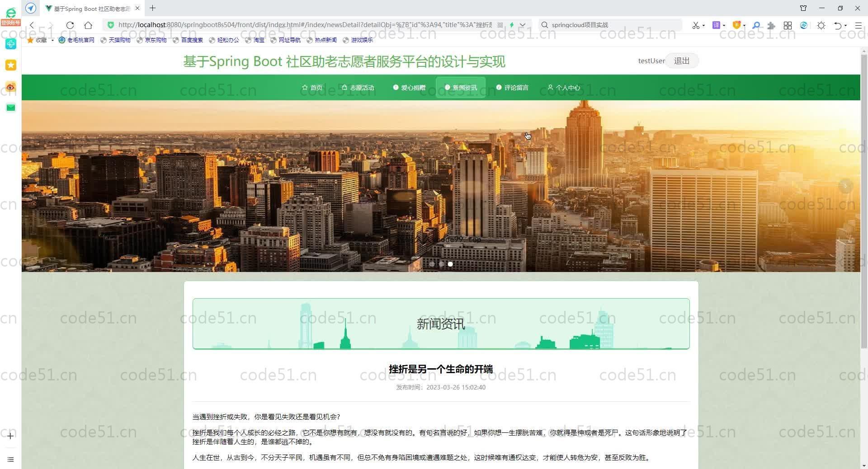Open the puzzle-piece extensions manager

(x=771, y=26)
